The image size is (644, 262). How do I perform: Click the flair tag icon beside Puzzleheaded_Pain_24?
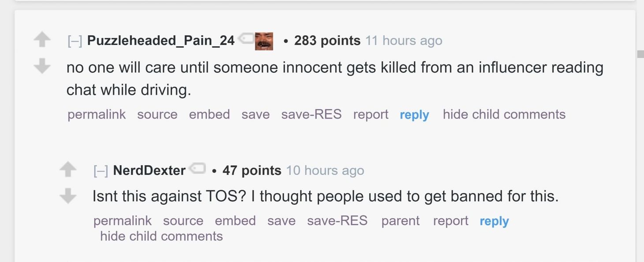(x=246, y=39)
